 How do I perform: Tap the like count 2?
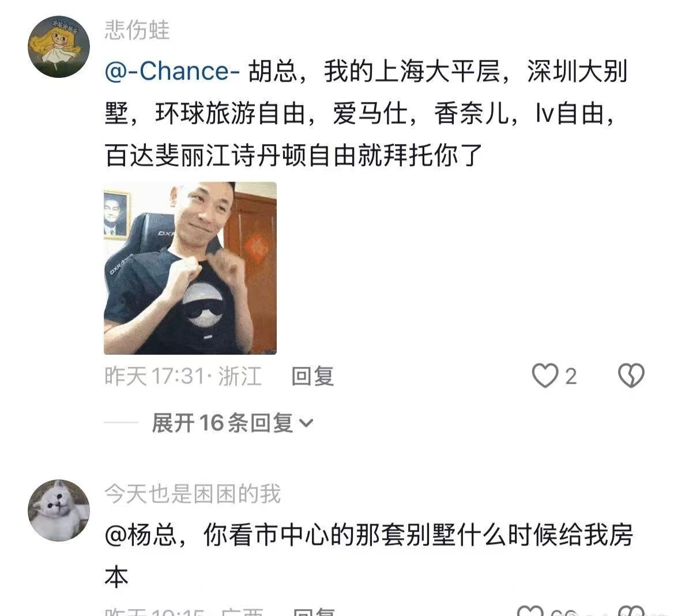[x=571, y=377]
